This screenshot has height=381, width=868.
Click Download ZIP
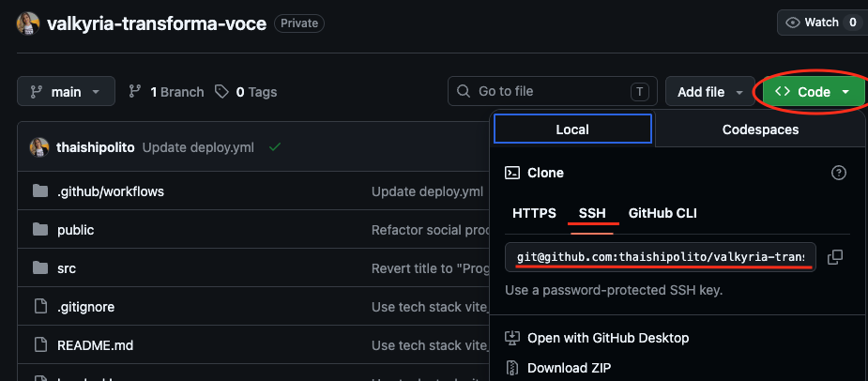[569, 368]
